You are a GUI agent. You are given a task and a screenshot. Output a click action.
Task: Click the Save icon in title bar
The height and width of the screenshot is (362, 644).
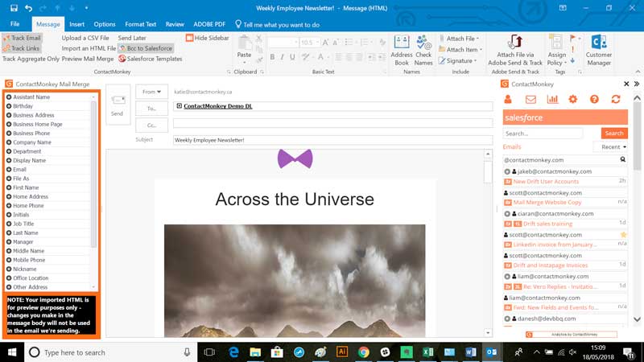click(x=14, y=8)
